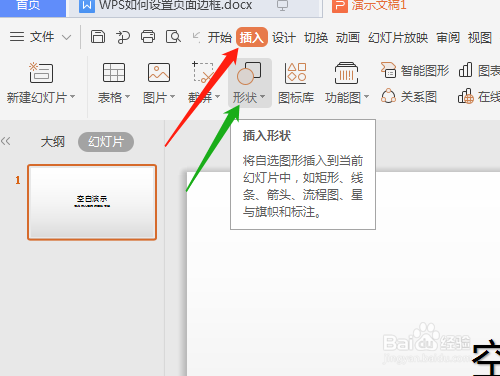Click the Chart bar icon
This screenshot has width=500, height=376.
coord(465,70)
